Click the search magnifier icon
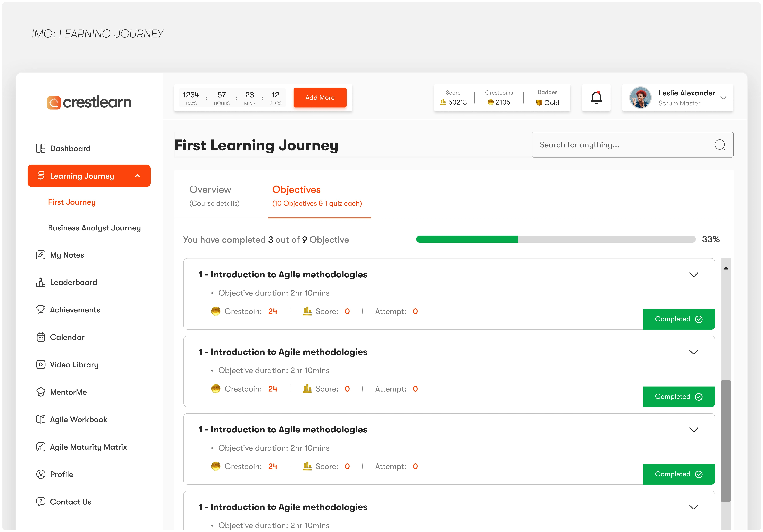 click(x=720, y=145)
